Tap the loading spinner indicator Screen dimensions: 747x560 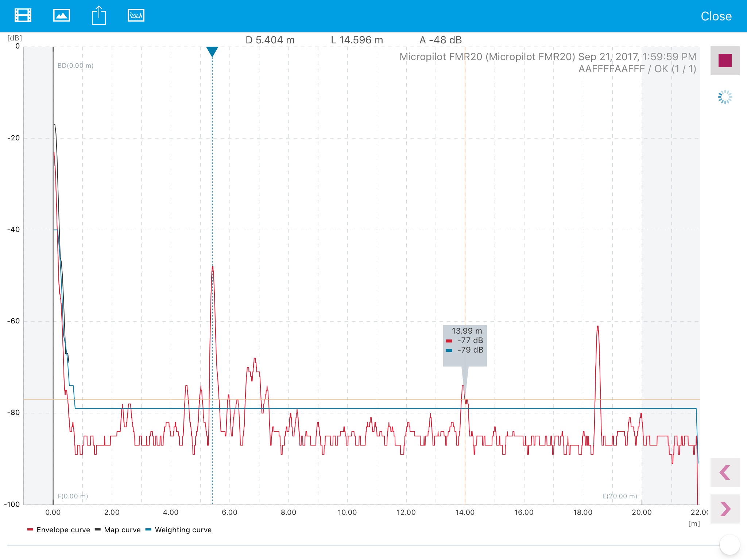pyautogui.click(x=725, y=97)
